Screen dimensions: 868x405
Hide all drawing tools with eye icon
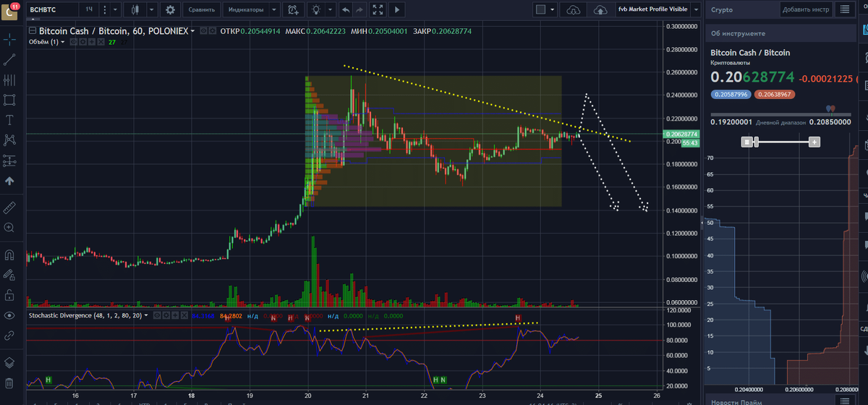pos(9,315)
